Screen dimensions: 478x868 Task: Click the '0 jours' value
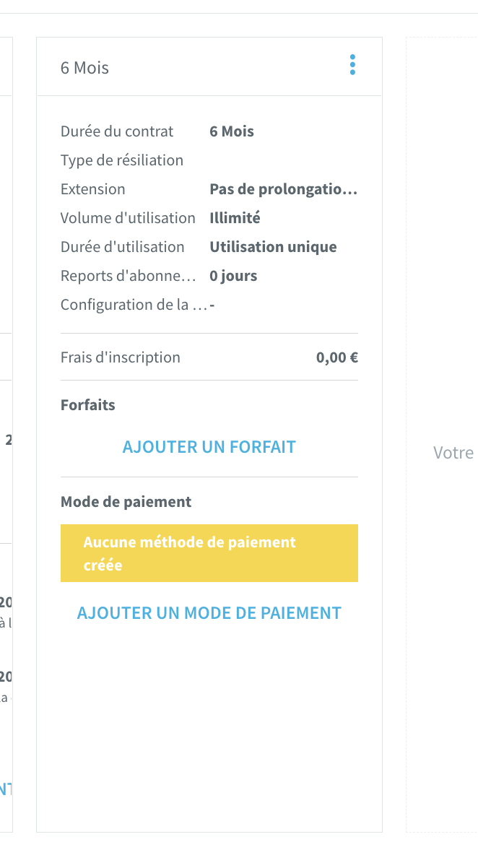click(x=233, y=276)
